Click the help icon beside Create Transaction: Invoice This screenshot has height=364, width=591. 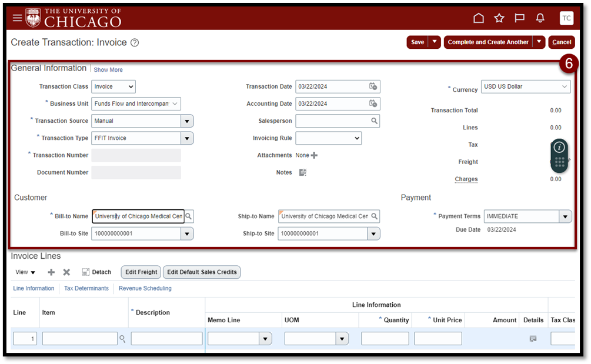135,42
